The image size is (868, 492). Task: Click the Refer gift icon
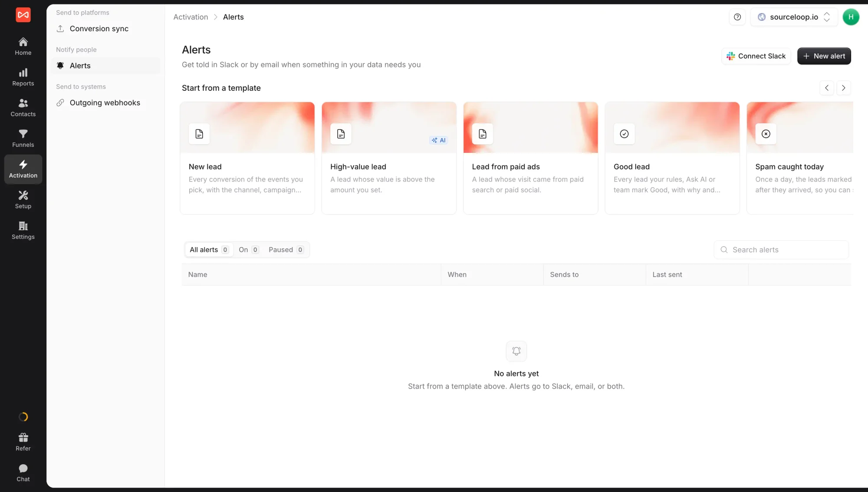(x=23, y=437)
